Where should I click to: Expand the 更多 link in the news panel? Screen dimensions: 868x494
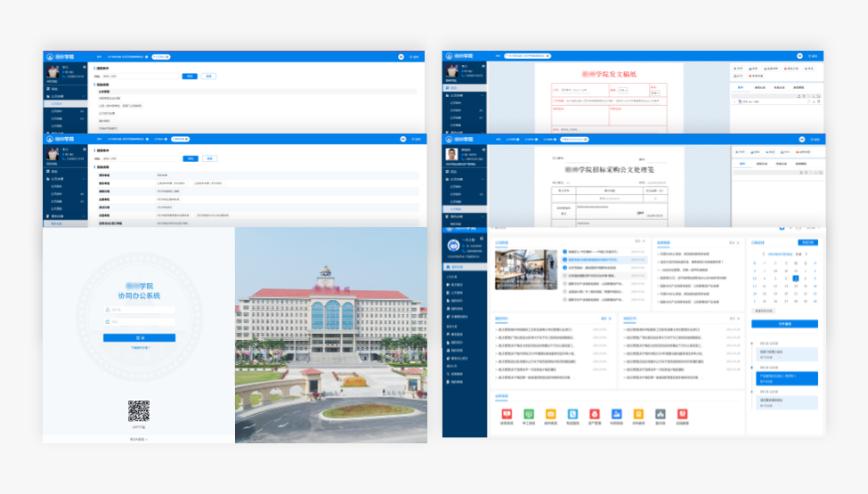[x=637, y=242]
